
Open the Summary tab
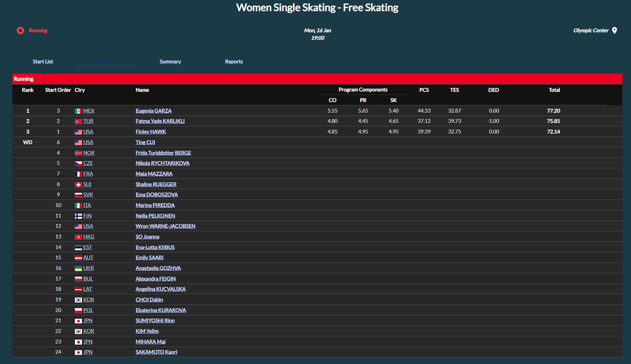tap(170, 62)
